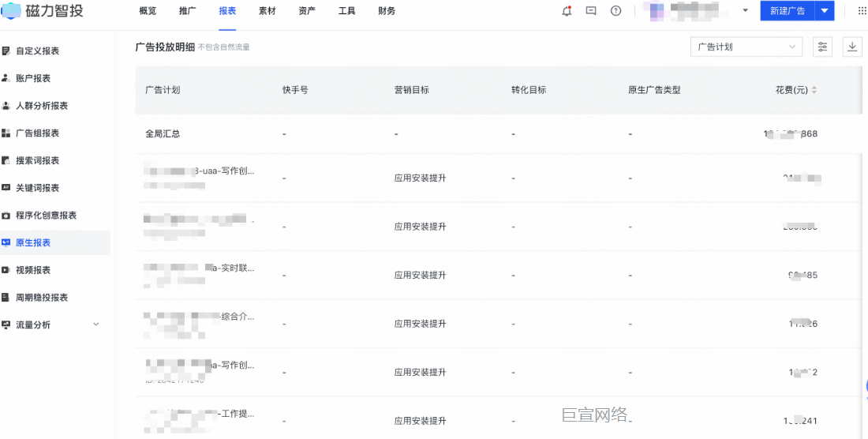Image resolution: width=868 pixels, height=439 pixels.
Task: Sort by 花费(元) sort arrows
Action: pos(814,90)
